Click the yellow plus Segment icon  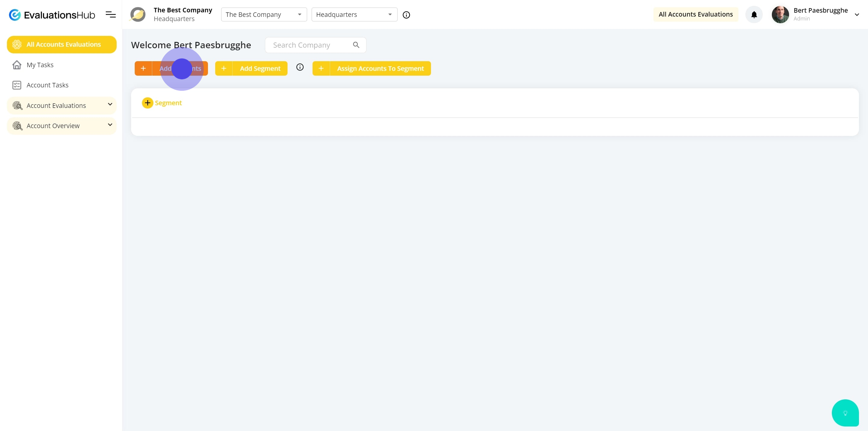tap(148, 103)
